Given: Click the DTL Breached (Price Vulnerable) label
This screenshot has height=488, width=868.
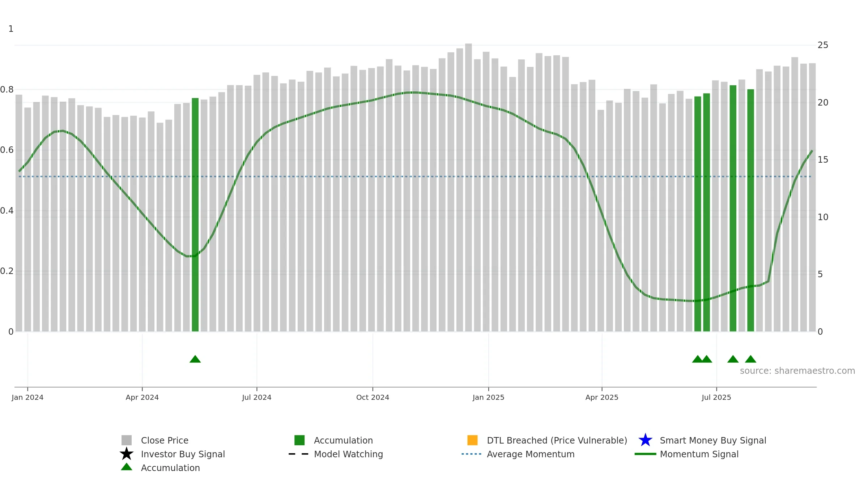Looking at the screenshot, I should tap(557, 440).
